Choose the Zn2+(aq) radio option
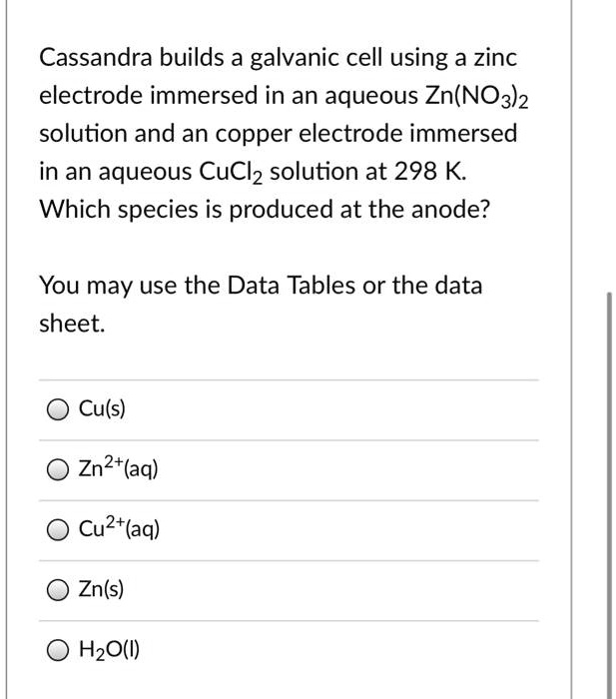Screen dimensions: 616x699 coord(57,469)
